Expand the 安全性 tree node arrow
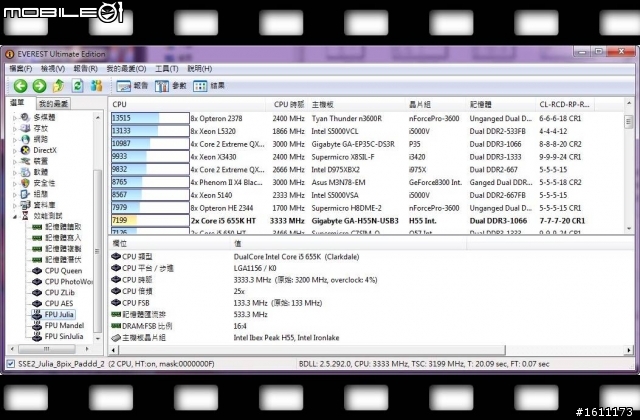This screenshot has width=640, height=420. [15, 184]
